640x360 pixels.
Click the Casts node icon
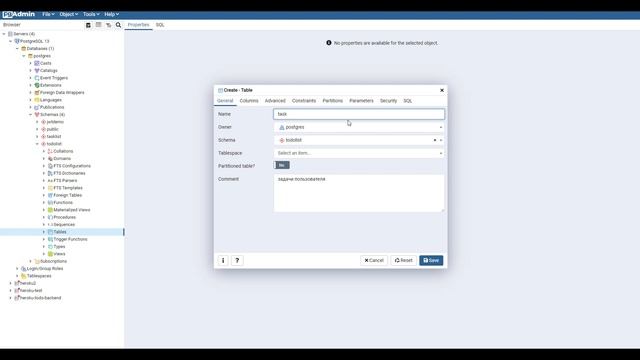(37, 63)
